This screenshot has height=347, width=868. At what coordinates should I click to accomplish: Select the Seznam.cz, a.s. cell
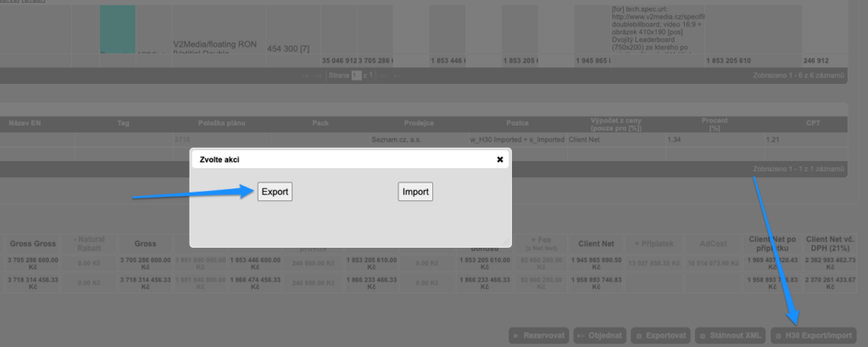[390, 138]
